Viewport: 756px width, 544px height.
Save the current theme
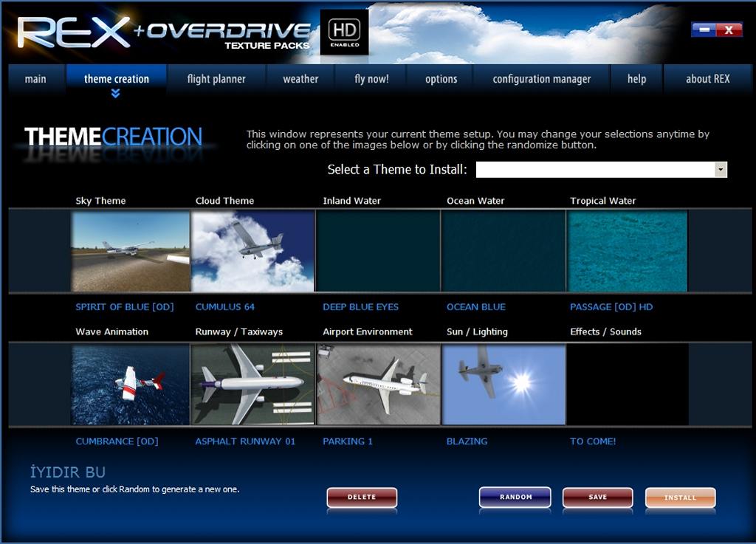597,497
